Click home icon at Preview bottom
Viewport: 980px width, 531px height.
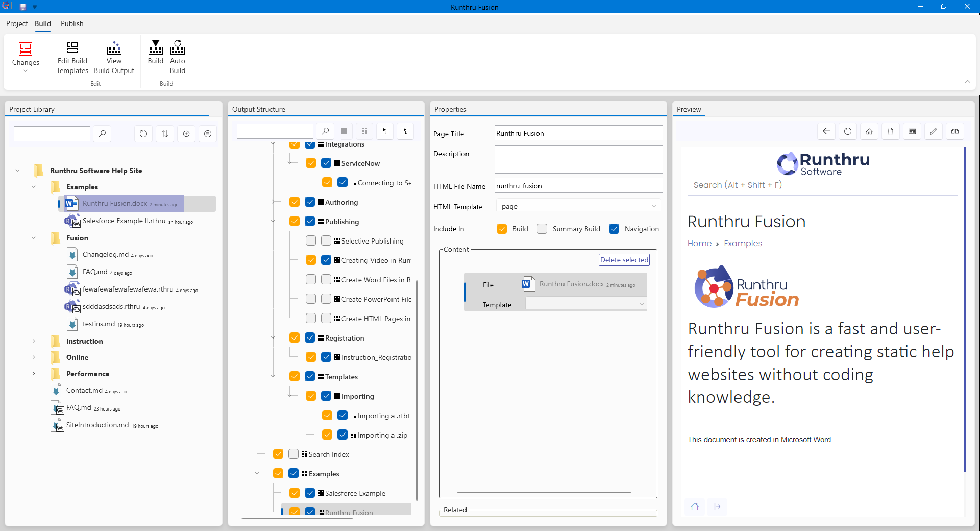pos(695,506)
